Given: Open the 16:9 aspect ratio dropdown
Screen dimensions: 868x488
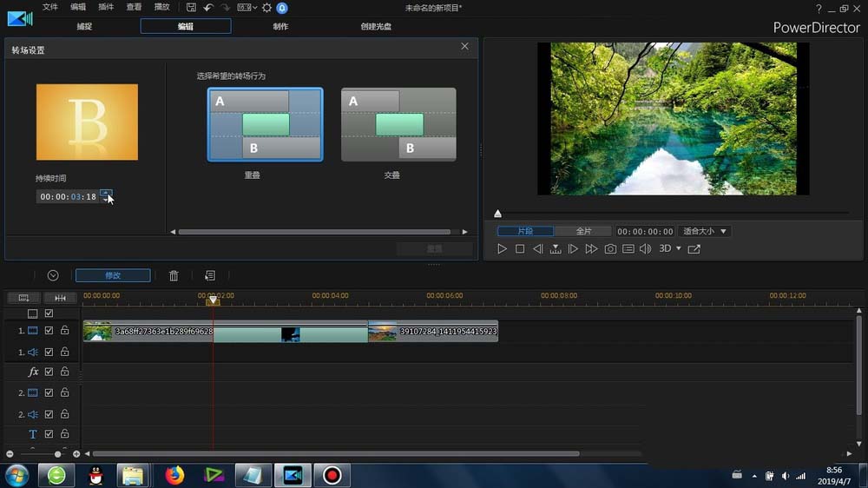Looking at the screenshot, I should 247,8.
